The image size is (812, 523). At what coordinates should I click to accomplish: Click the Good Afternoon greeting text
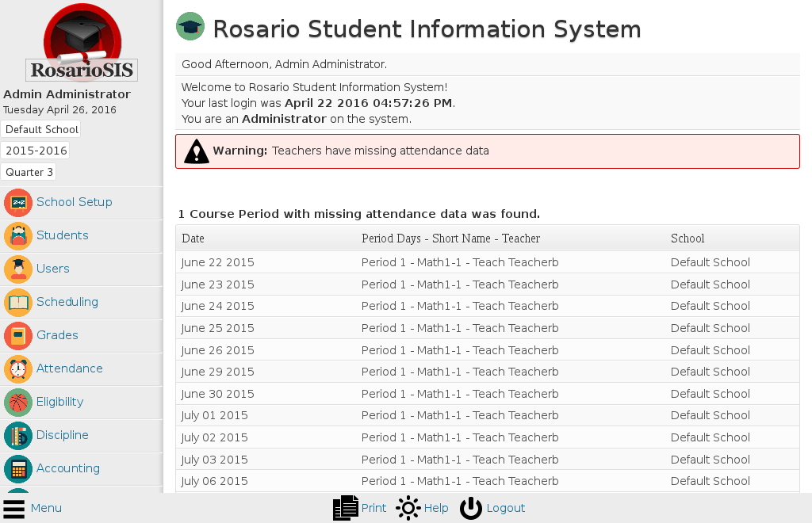285,64
